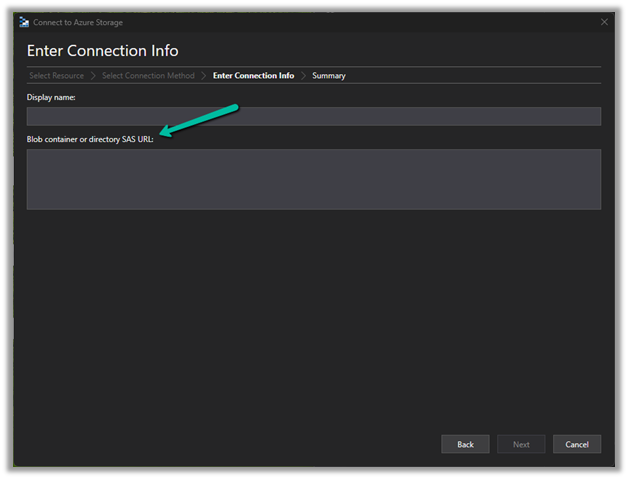Focus the Display name text field

tap(313, 116)
